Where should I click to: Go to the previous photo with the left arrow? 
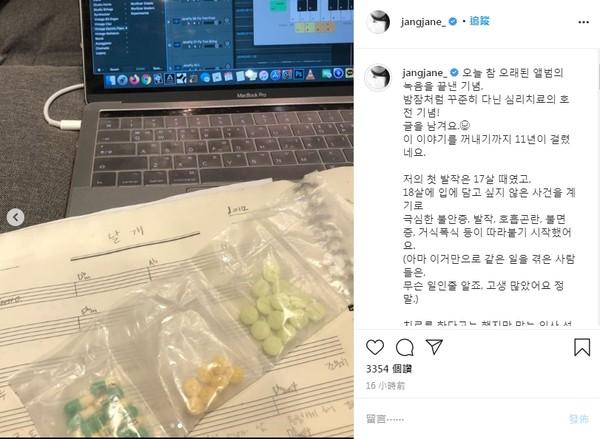coord(16,217)
